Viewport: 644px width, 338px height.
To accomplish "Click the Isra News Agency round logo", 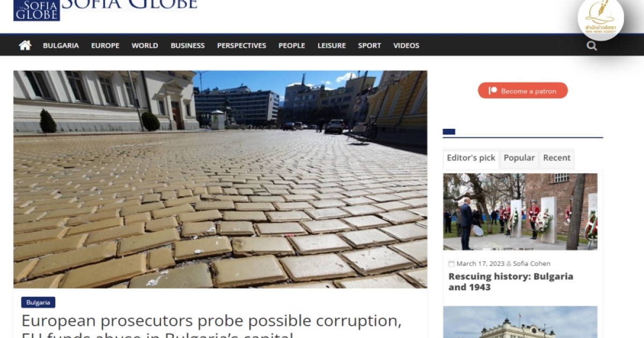I will coord(601,18).
